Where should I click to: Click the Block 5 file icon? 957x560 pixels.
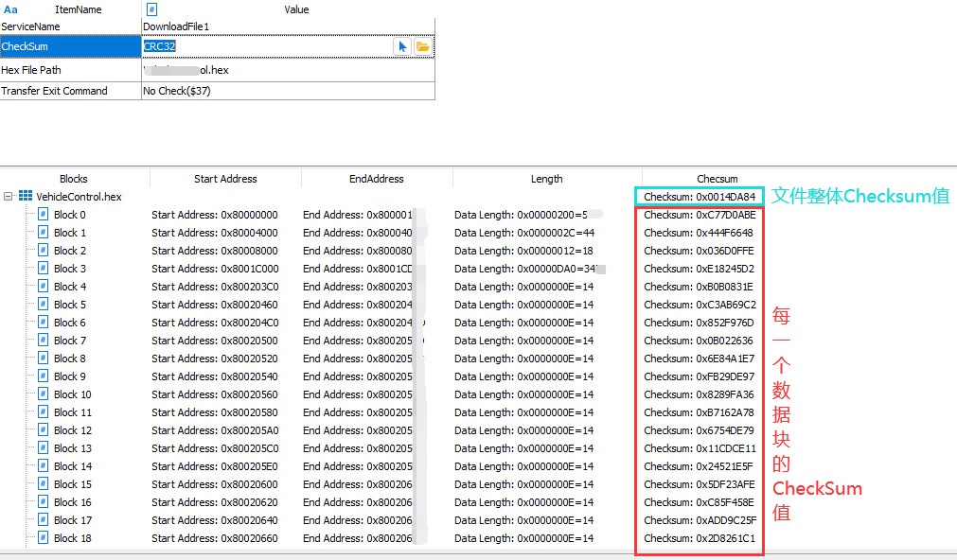43,305
